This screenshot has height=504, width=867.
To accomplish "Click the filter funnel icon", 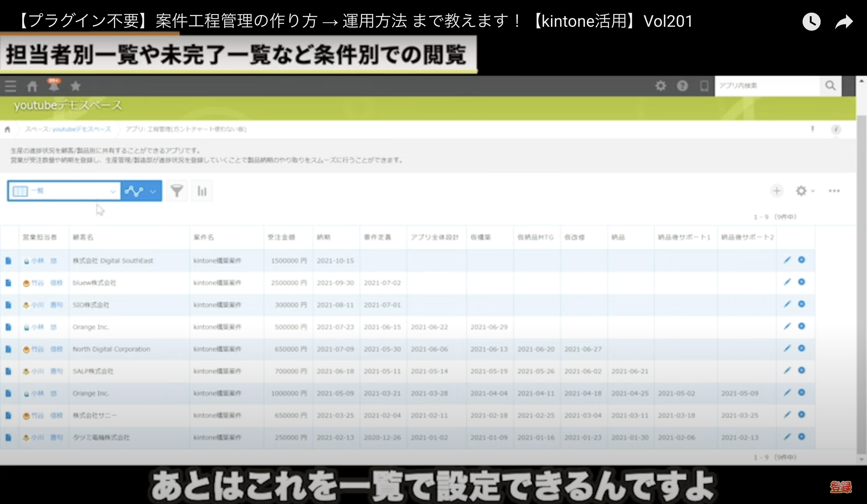I will pos(177,191).
